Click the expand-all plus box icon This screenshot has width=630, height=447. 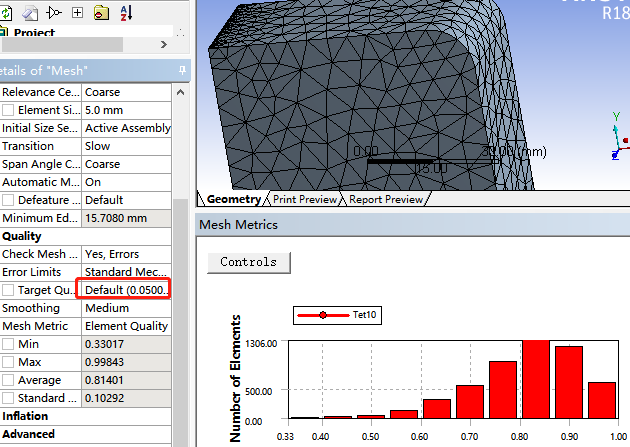77,13
